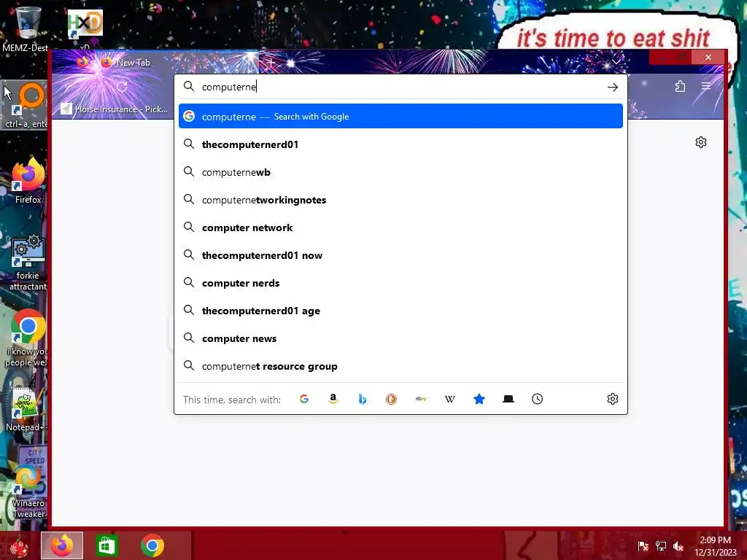Search this time with eBay icon
Viewport: 747px width, 560px height.
coord(421,399)
